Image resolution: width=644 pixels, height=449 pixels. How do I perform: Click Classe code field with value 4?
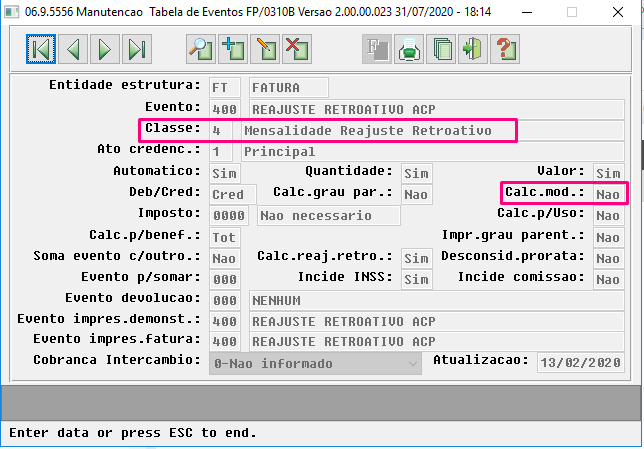[x=221, y=131]
